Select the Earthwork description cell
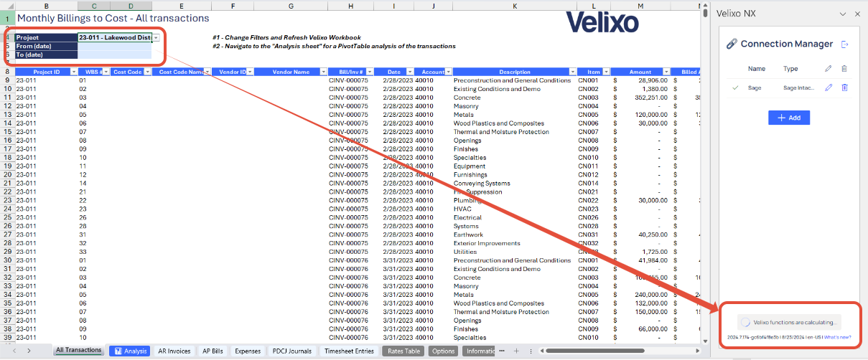The width and height of the screenshot is (868, 360). [515, 235]
